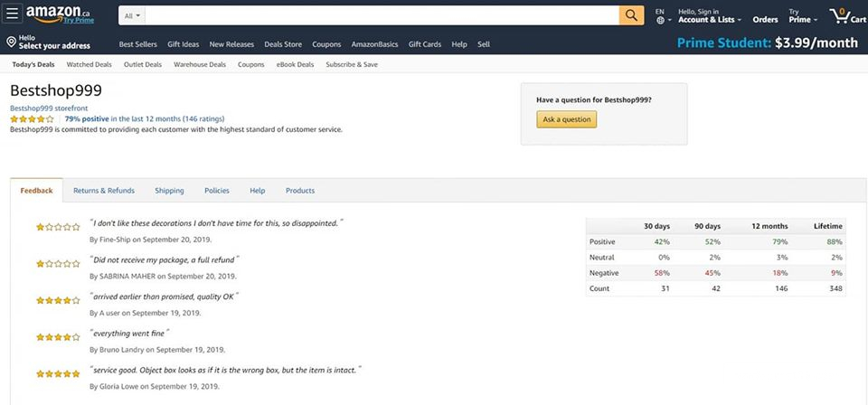Screen dimensions: 868x405
Task: Expand the All search category dropdown
Action: point(131,15)
